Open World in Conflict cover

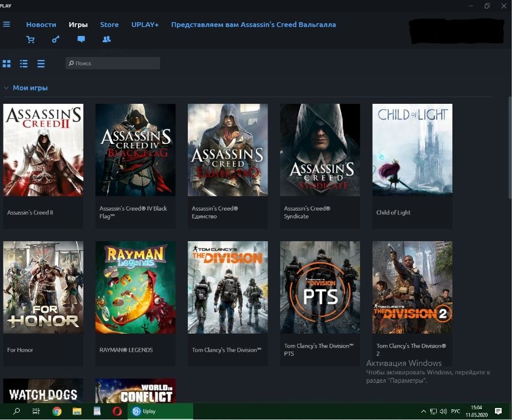click(x=135, y=391)
